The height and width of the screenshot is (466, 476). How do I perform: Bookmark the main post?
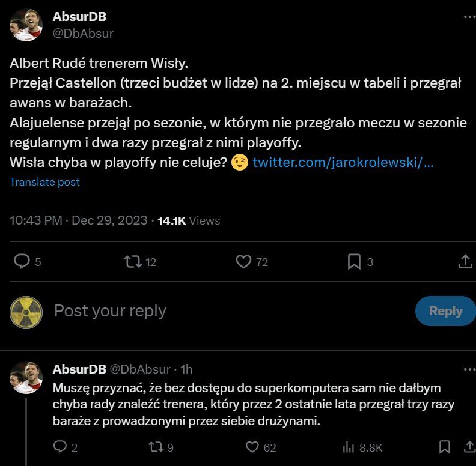pos(355,262)
